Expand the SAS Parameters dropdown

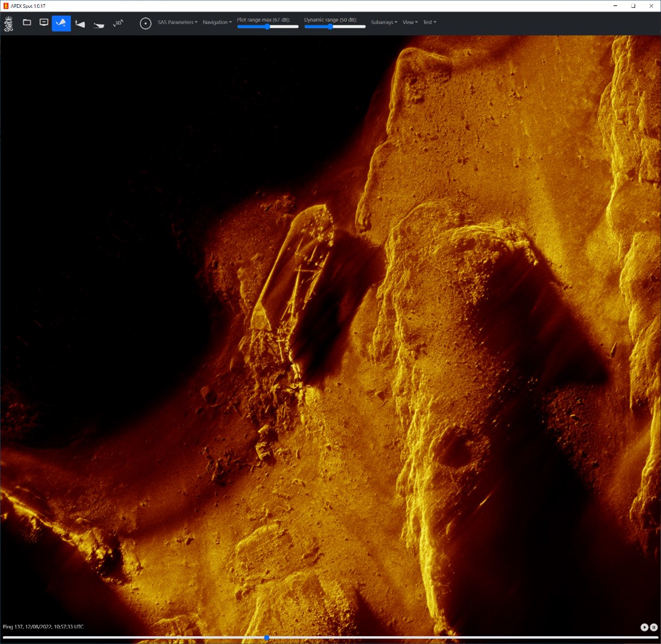(x=177, y=22)
